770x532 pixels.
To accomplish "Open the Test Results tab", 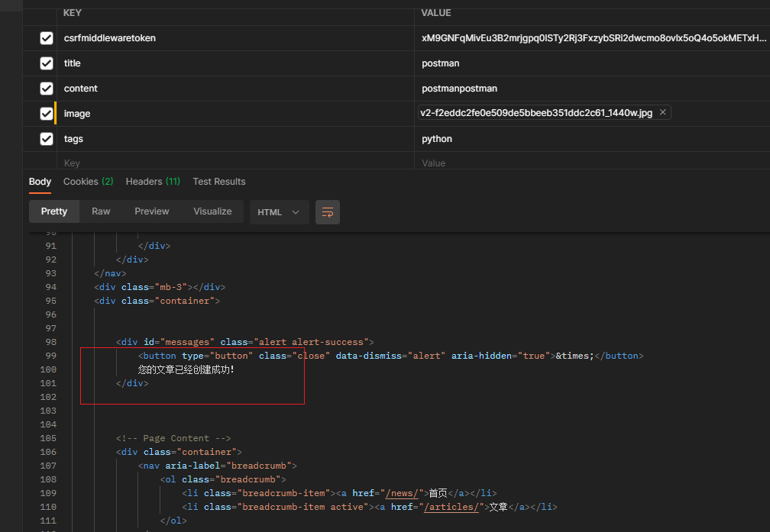I will pos(219,182).
